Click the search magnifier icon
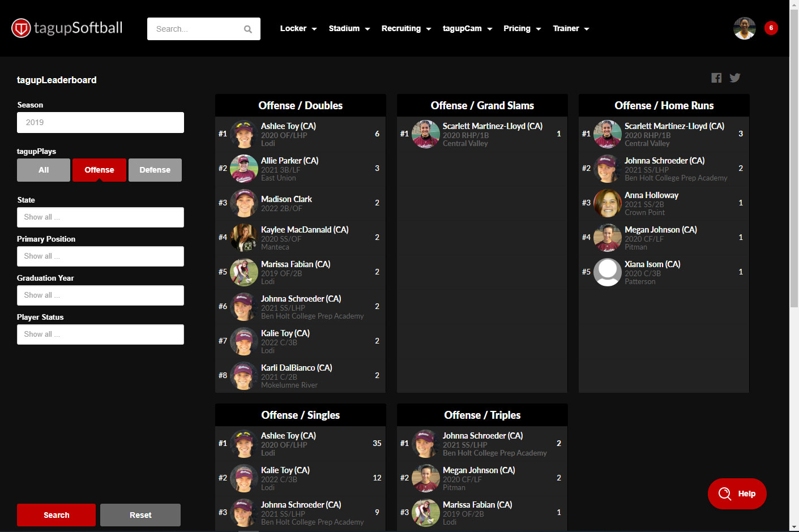 click(x=247, y=29)
